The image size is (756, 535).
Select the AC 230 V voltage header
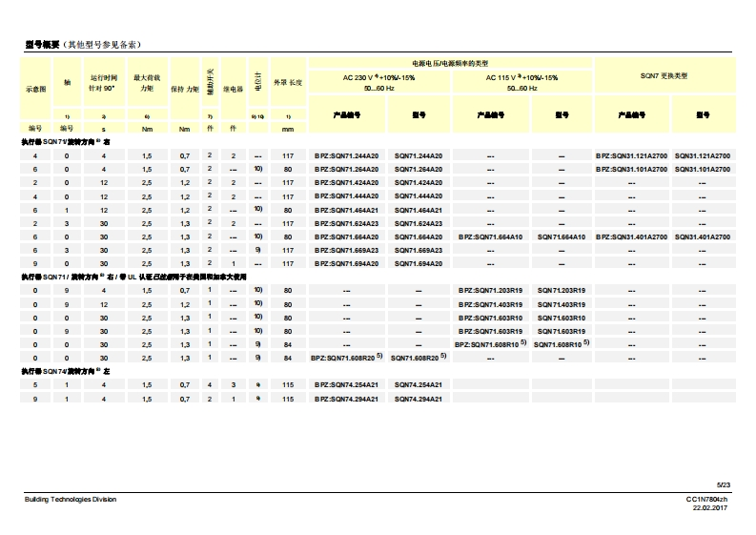pos(378,77)
